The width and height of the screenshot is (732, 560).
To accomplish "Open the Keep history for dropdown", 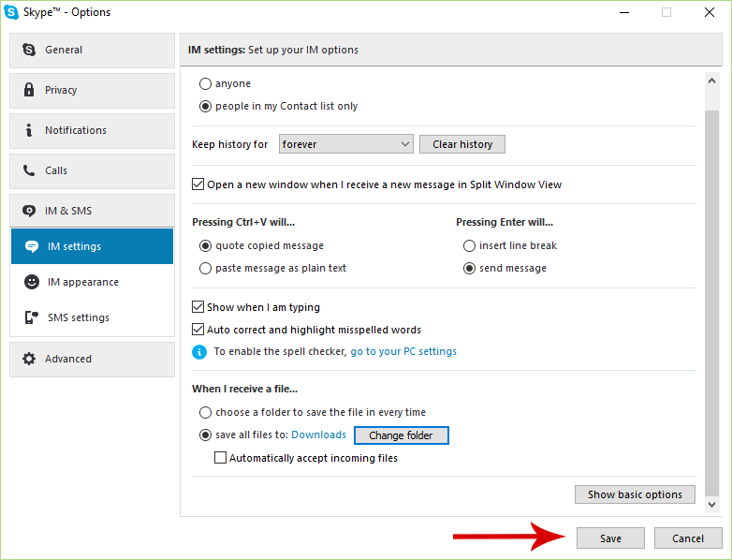I will tap(345, 144).
